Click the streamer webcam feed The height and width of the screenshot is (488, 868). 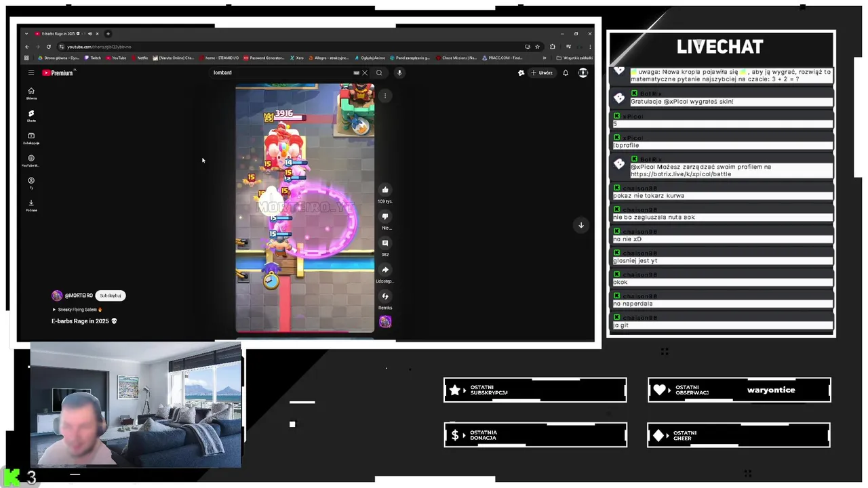(136, 405)
